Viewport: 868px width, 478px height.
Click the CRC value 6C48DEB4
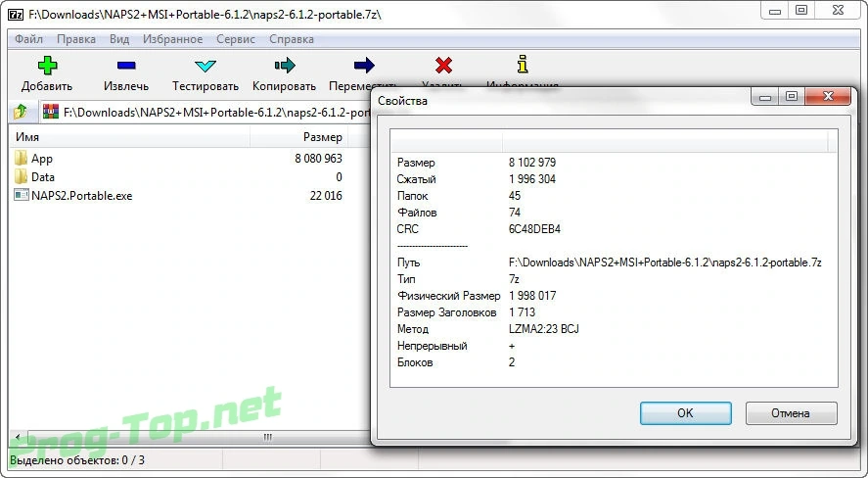point(534,229)
